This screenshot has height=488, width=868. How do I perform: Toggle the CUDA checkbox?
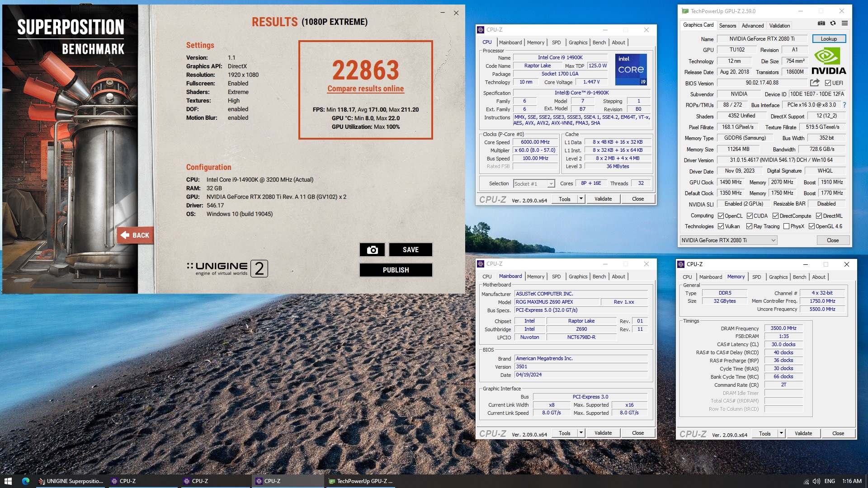tap(750, 216)
